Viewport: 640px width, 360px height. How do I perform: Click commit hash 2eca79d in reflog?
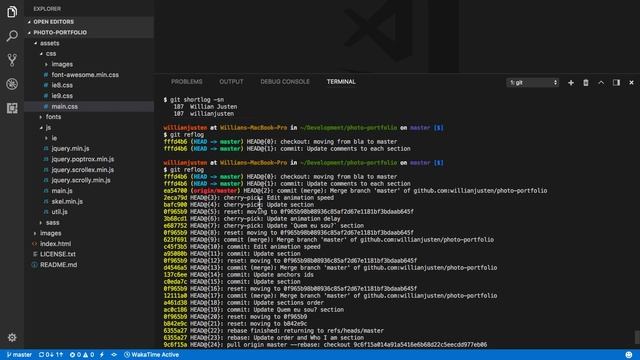175,198
